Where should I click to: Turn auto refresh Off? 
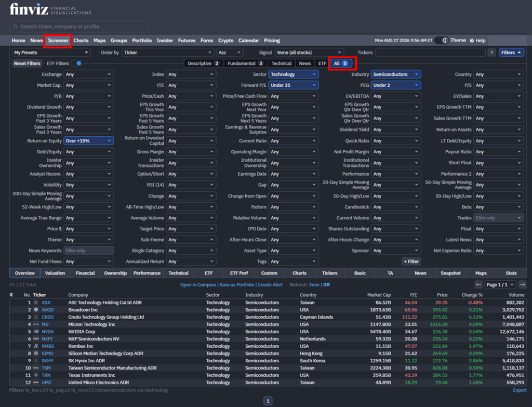coord(326,285)
